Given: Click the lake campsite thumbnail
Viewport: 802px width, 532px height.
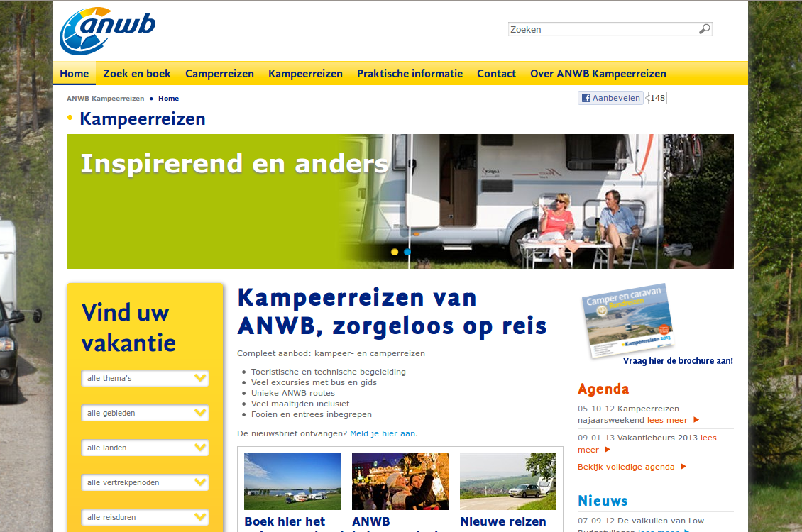Looking at the screenshot, I should click(292, 482).
